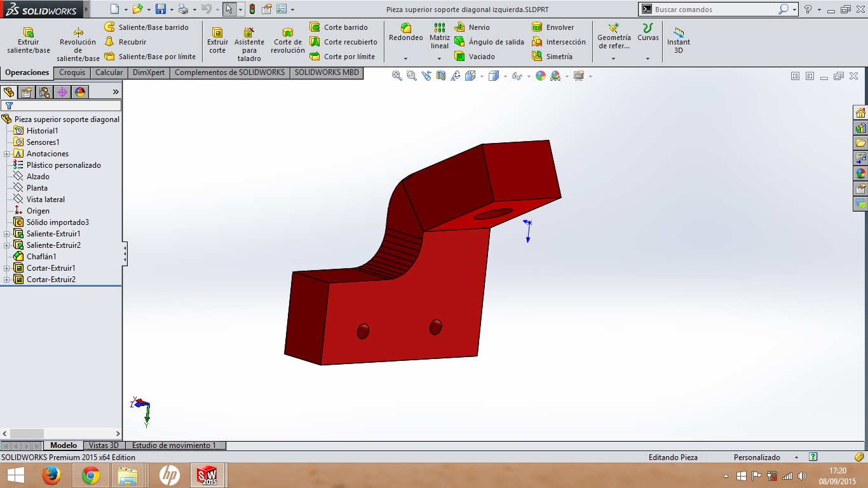Open the FeatureManager design tree tab
Image resolution: width=868 pixels, height=488 pixels.
(9, 92)
